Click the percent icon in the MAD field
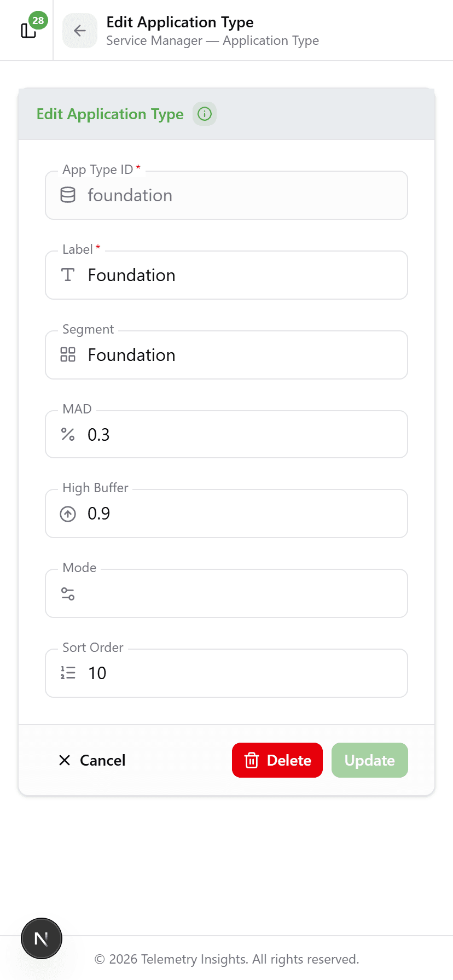The image size is (453, 980). pyautogui.click(x=67, y=434)
